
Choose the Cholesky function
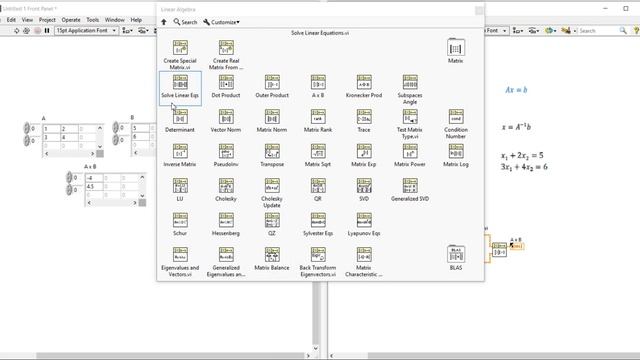tap(226, 186)
